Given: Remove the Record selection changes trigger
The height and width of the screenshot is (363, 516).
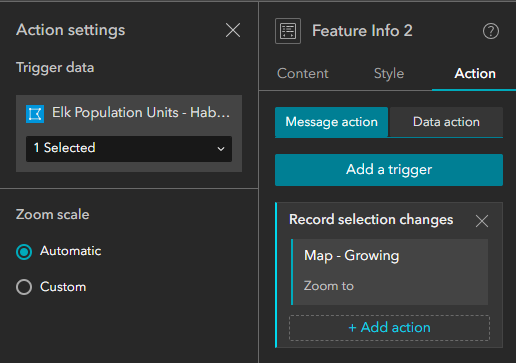Looking at the screenshot, I should 482,221.
